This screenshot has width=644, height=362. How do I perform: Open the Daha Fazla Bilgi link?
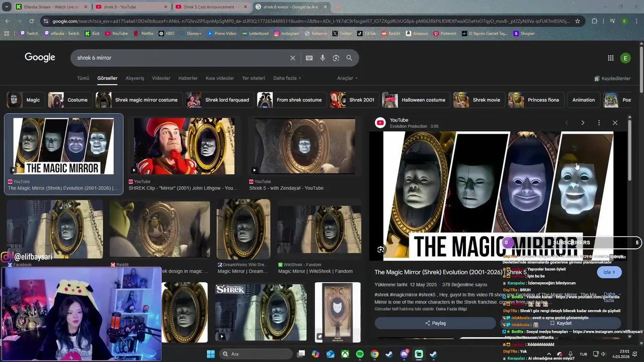(x=451, y=309)
